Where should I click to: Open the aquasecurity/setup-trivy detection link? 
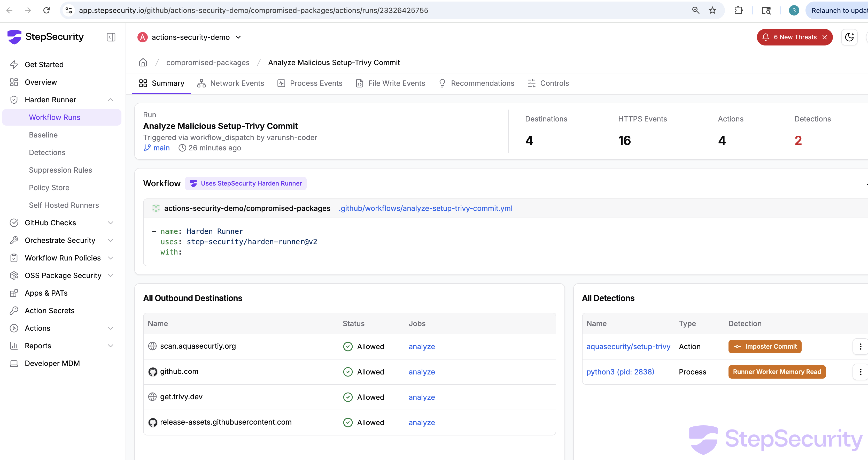628,347
